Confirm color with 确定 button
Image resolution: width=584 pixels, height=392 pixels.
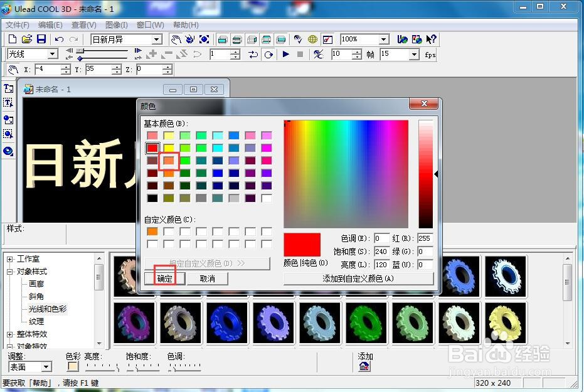[164, 278]
